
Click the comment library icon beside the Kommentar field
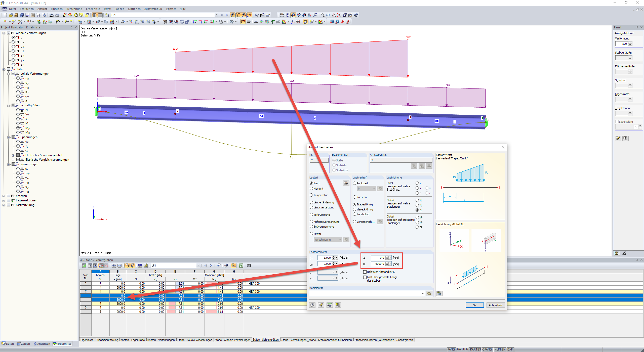point(429,293)
